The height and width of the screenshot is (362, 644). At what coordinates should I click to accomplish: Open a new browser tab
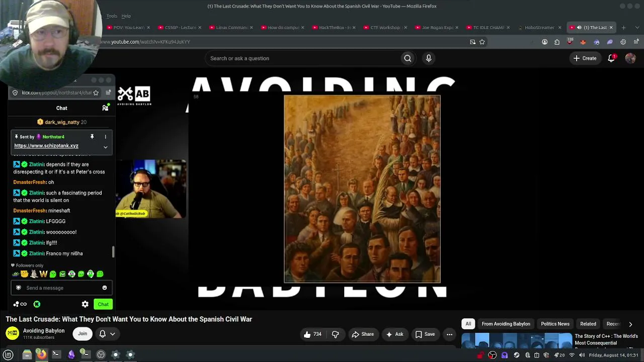point(623,28)
